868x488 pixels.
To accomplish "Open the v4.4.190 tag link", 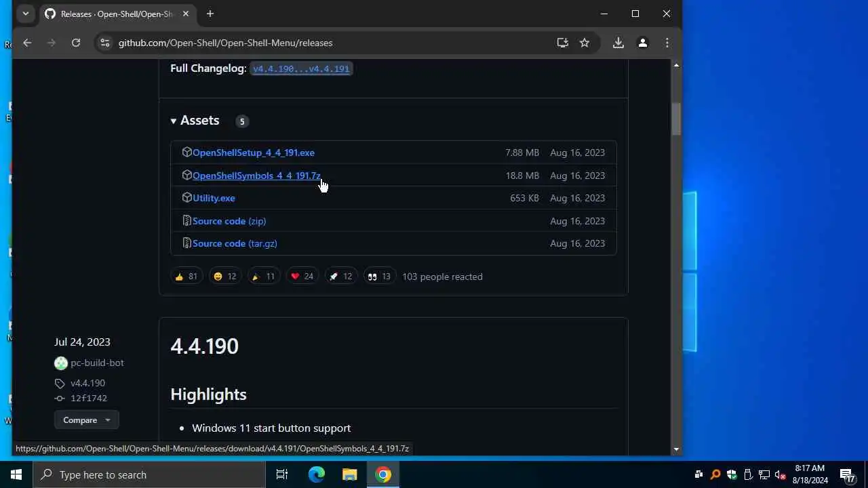I will click(87, 383).
